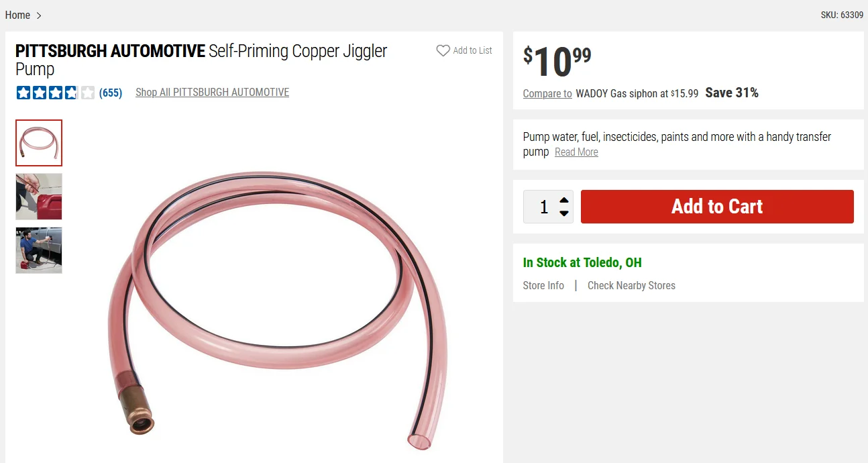Click the quantity input field
The image size is (868, 463).
[x=543, y=207]
